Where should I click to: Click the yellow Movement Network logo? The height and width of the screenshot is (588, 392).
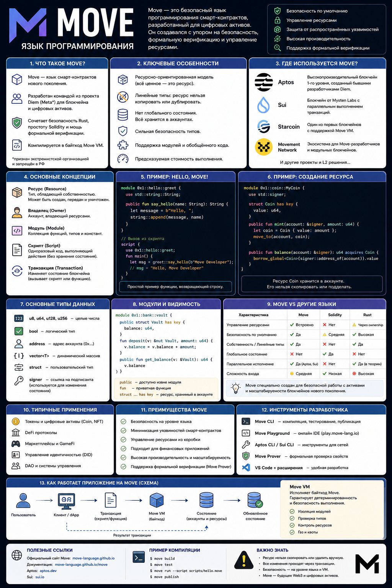point(264,147)
